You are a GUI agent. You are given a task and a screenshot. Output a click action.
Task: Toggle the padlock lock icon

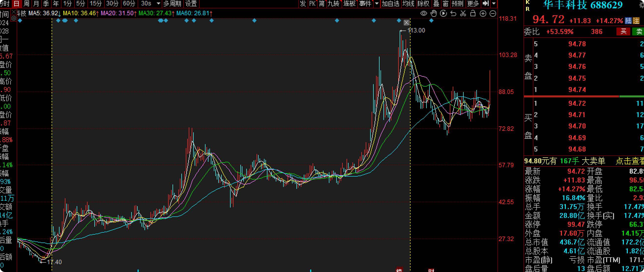click(473, 14)
